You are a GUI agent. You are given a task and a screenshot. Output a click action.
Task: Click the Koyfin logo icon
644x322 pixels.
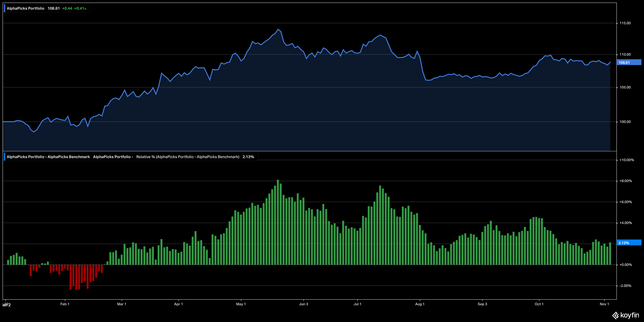(615, 315)
